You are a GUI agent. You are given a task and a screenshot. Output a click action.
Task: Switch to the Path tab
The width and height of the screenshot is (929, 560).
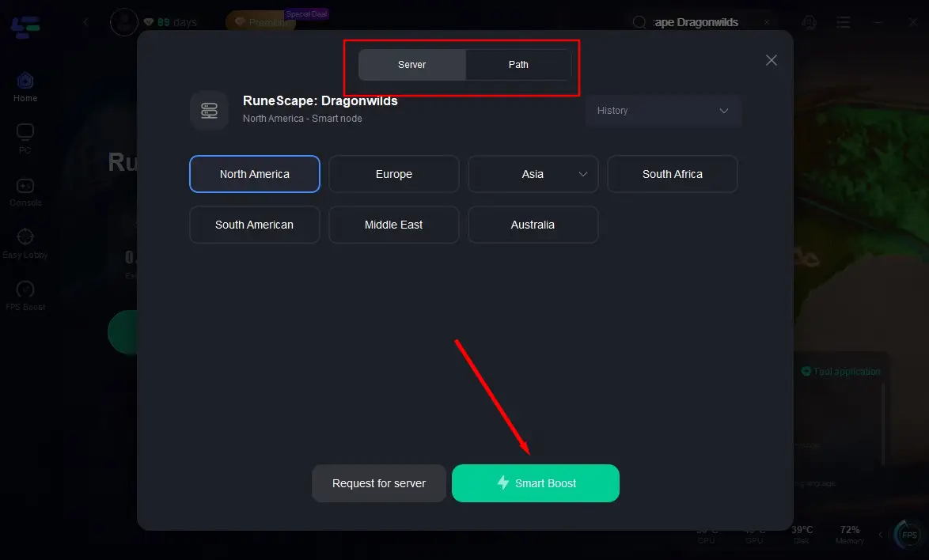[x=518, y=65]
